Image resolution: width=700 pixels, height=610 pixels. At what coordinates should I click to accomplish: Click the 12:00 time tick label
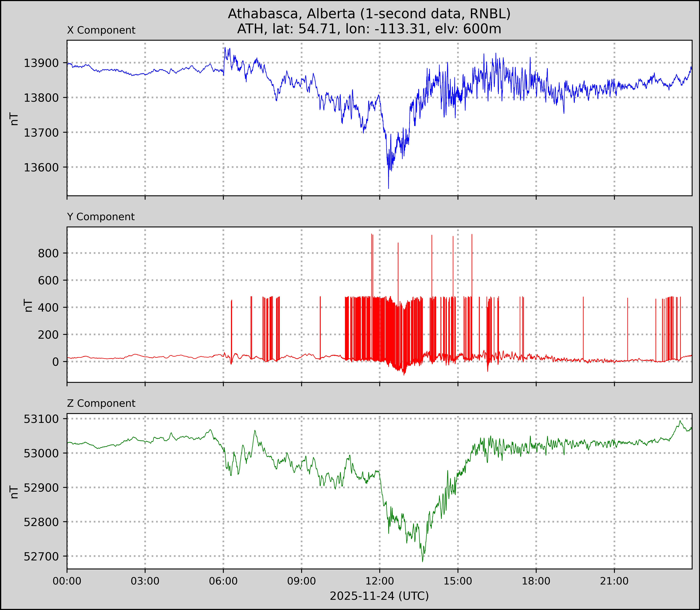[380, 581]
